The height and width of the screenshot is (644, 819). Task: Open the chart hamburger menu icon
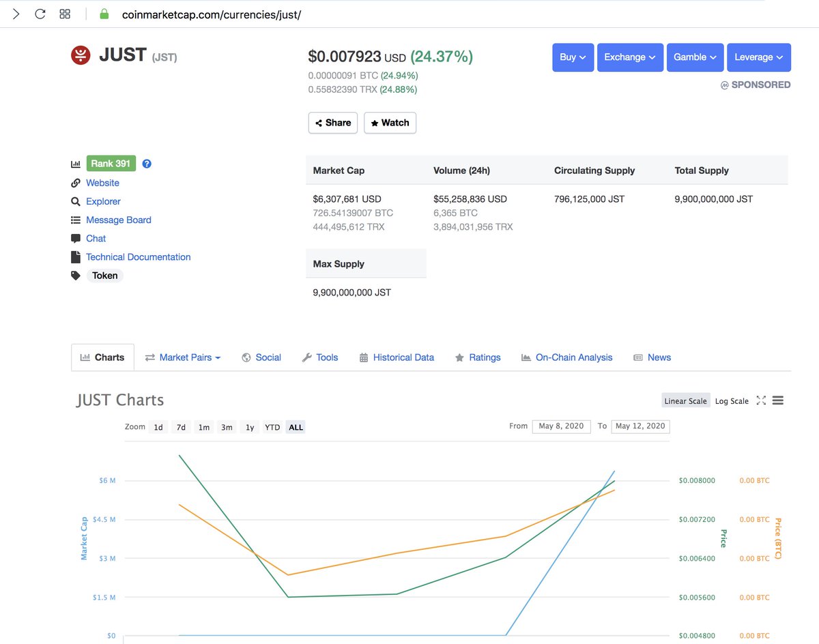pyautogui.click(x=778, y=400)
